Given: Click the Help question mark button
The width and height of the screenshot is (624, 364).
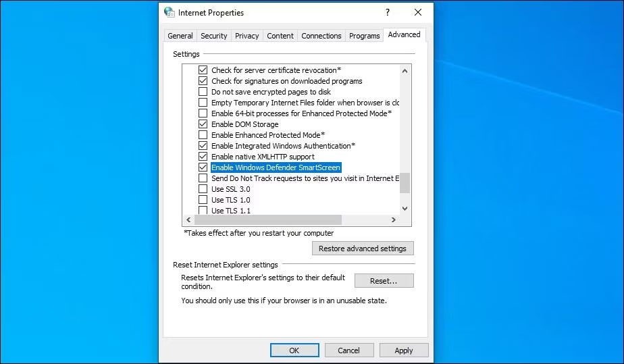Looking at the screenshot, I should tap(388, 12).
